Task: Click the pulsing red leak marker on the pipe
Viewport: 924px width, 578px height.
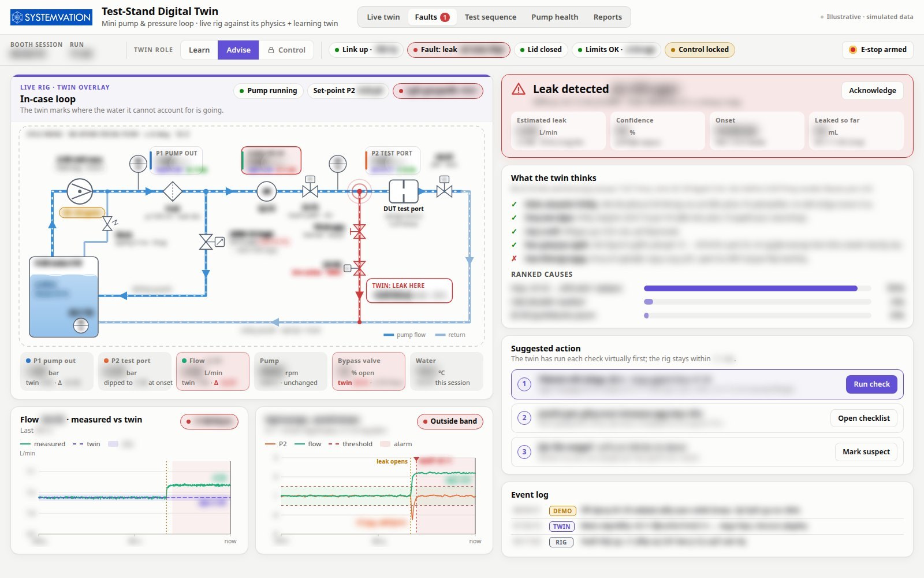Action: pyautogui.click(x=359, y=191)
